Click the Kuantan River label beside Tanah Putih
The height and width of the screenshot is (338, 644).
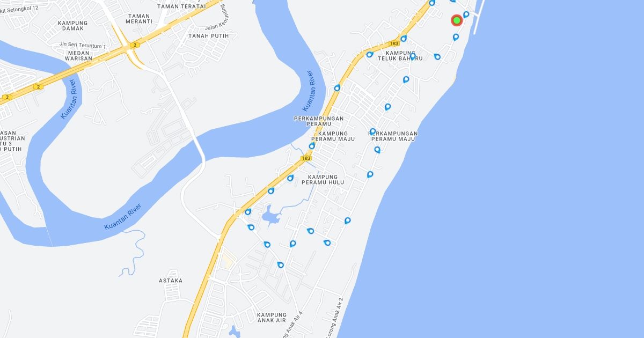click(x=309, y=91)
